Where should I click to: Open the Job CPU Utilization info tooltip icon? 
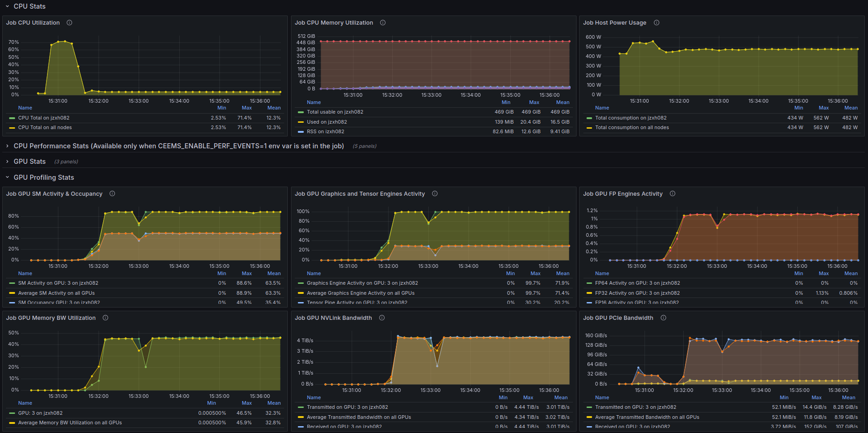click(69, 22)
